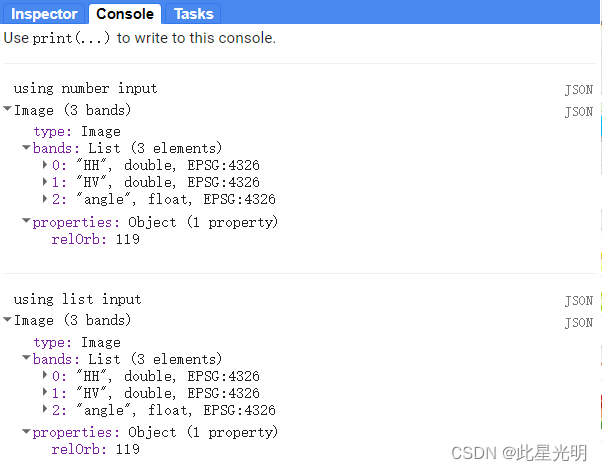Click the first relOrb: 119 property
Viewport: 602px width, 471px height.
click(x=95, y=240)
